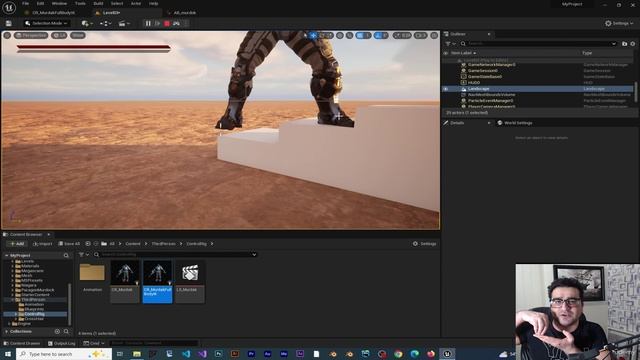
Task: Click the Unreal Engine logo icon
Action: [9, 8]
